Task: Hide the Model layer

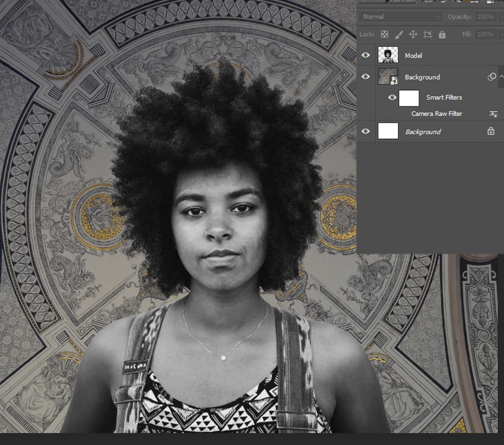Action: click(x=365, y=55)
